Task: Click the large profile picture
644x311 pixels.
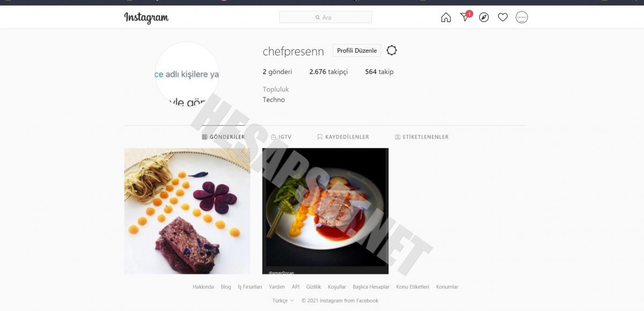Action: pos(187,74)
